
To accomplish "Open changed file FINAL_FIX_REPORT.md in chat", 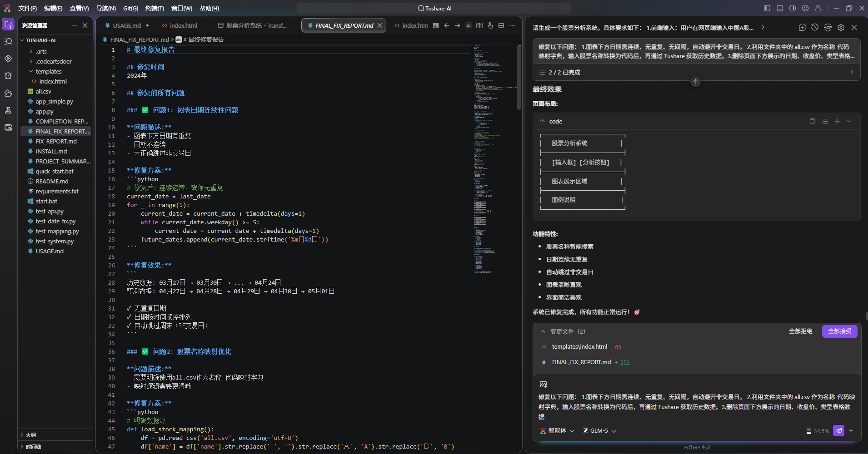I will pos(581,362).
